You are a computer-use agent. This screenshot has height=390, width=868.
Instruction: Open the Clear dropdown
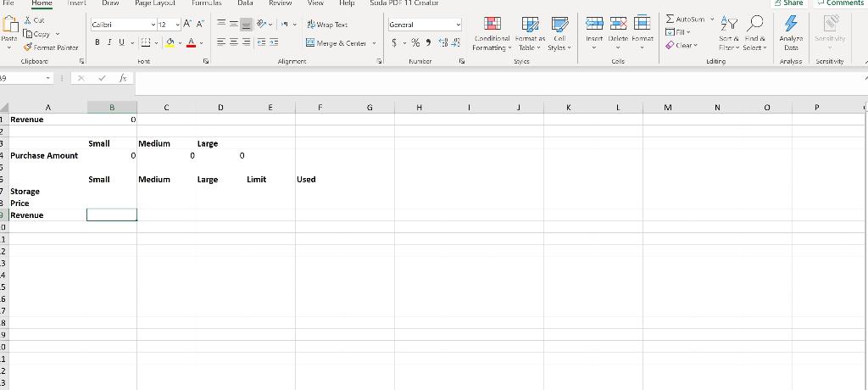[x=682, y=46]
